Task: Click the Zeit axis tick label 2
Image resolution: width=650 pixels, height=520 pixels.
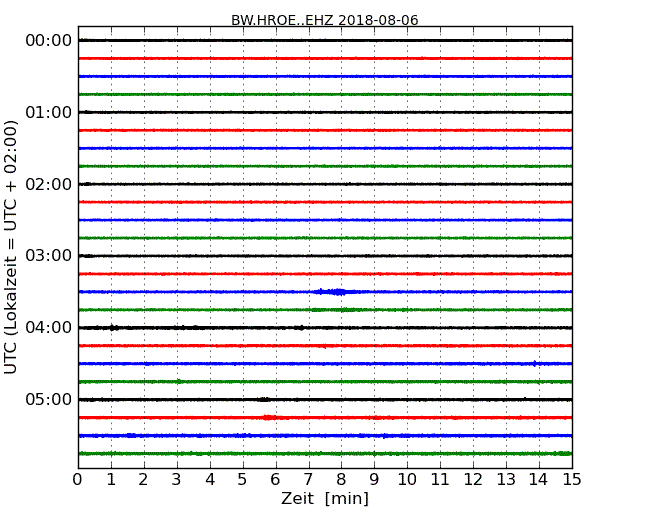Action: (x=143, y=480)
